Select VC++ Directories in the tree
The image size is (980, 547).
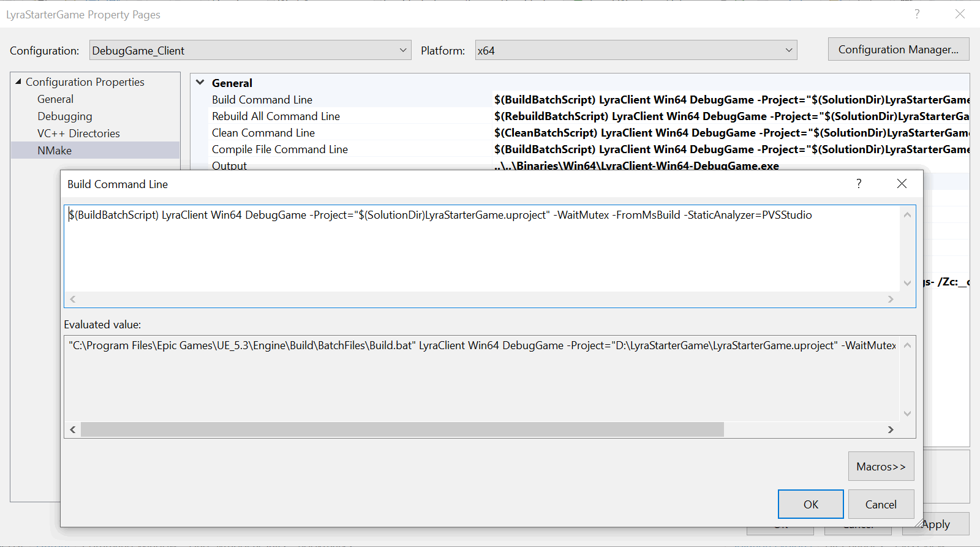point(78,134)
